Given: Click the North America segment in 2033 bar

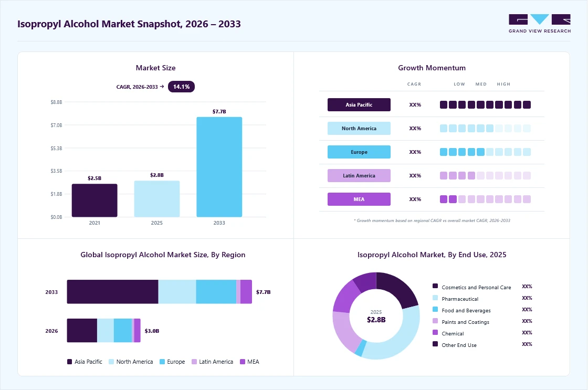Looking at the screenshot, I should pyautogui.click(x=177, y=292).
